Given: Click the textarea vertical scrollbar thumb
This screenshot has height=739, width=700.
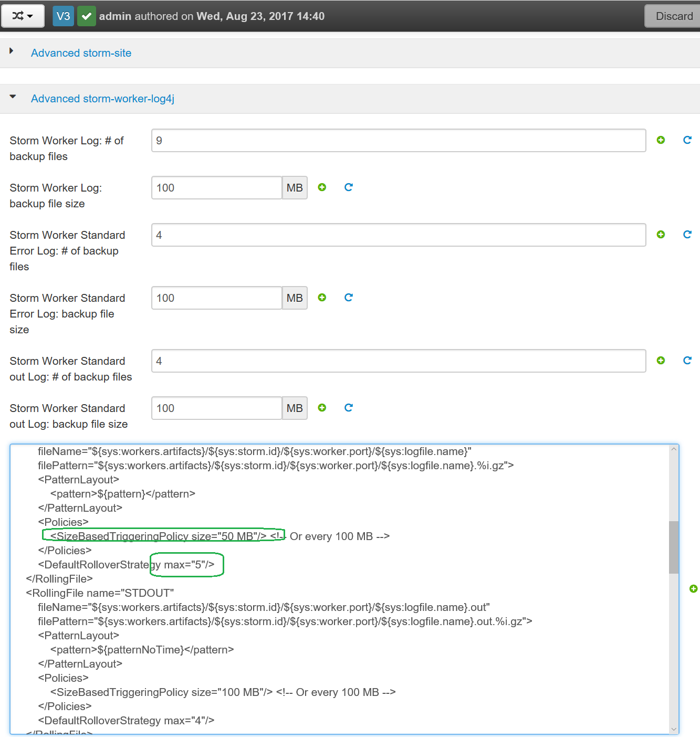Looking at the screenshot, I should (x=674, y=547).
